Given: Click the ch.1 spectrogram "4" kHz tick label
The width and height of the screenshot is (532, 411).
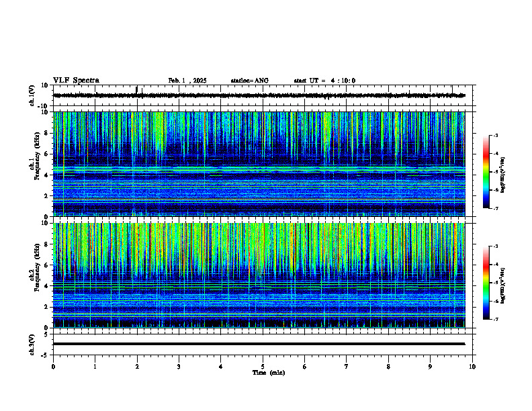Looking at the screenshot, I should [x=46, y=175].
